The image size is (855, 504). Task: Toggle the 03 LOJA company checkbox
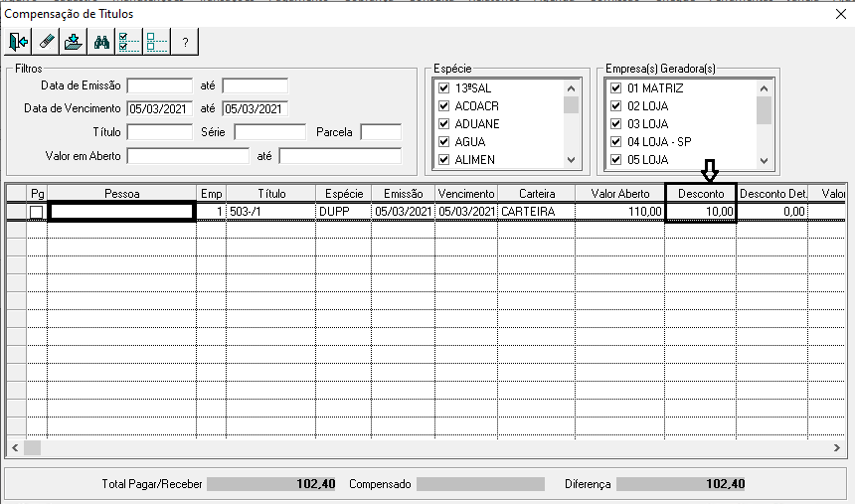[x=616, y=124]
